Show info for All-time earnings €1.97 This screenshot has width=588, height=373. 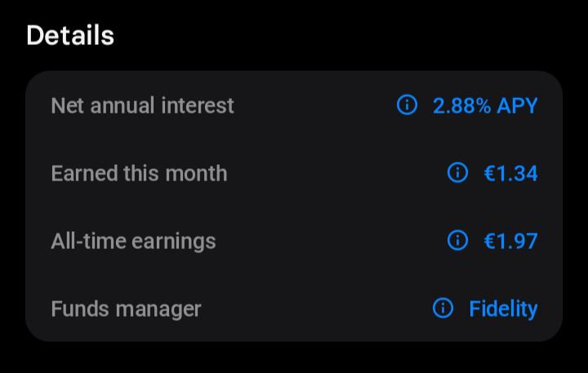[457, 240]
